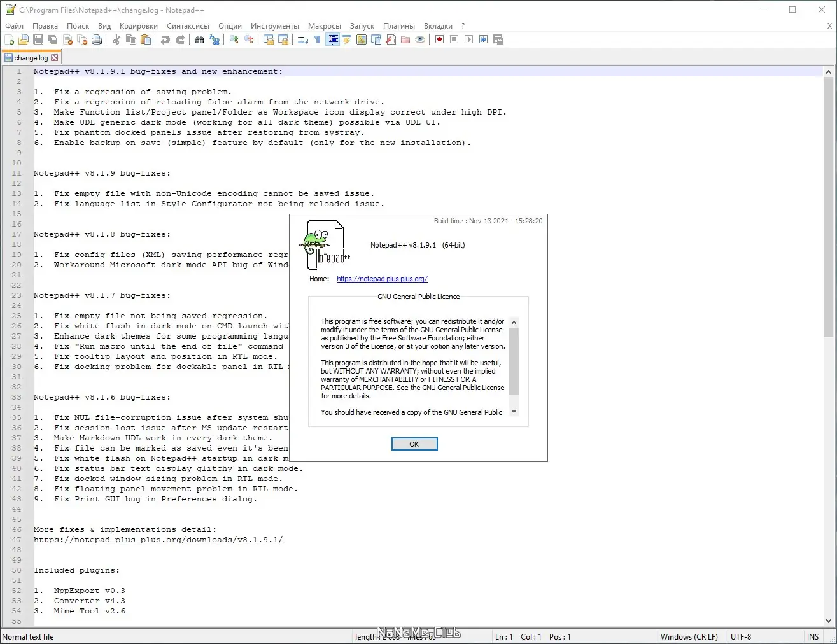Open the Макросы menu
The image size is (837, 644).
[325, 26]
